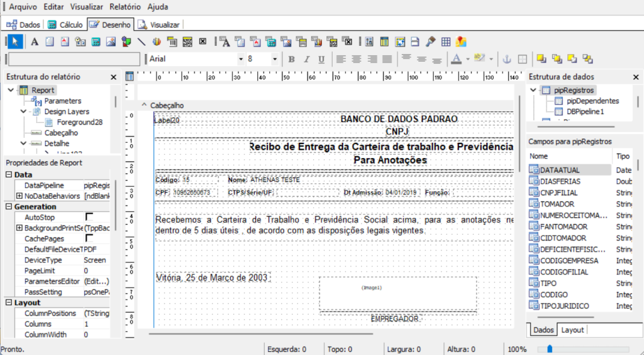Click the Bring to Front icon
The image size is (644, 355).
point(541,59)
